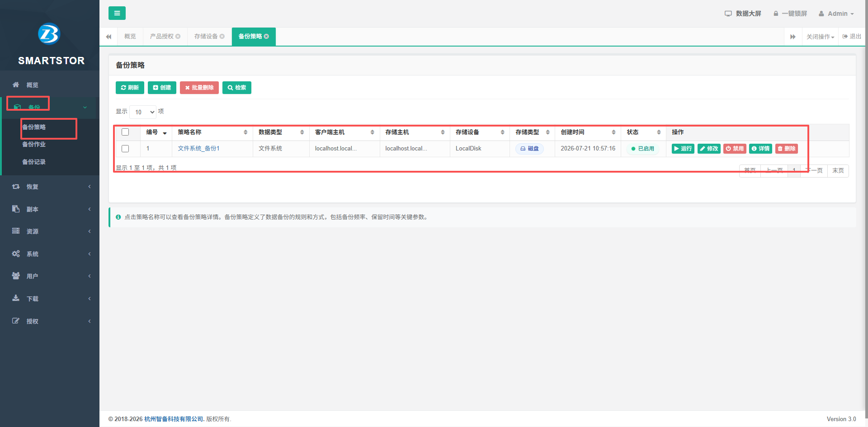Expand the 恢复 menu chevron
The image size is (868, 427).
(x=90, y=187)
